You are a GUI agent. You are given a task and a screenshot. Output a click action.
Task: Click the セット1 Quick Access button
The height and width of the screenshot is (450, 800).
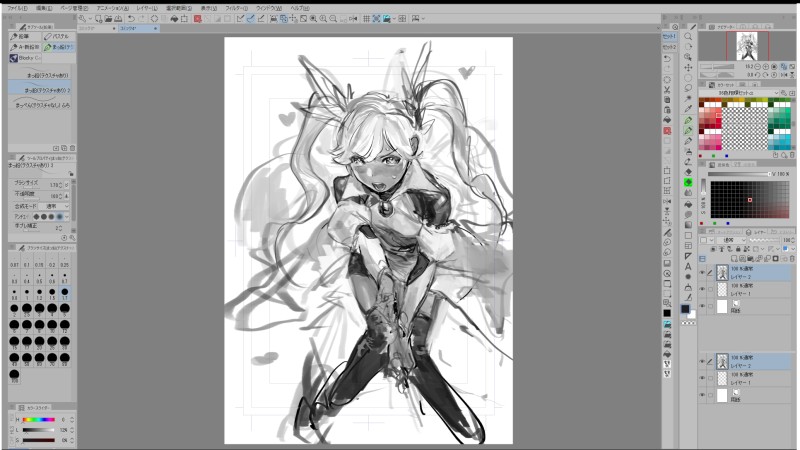pyautogui.click(x=669, y=36)
